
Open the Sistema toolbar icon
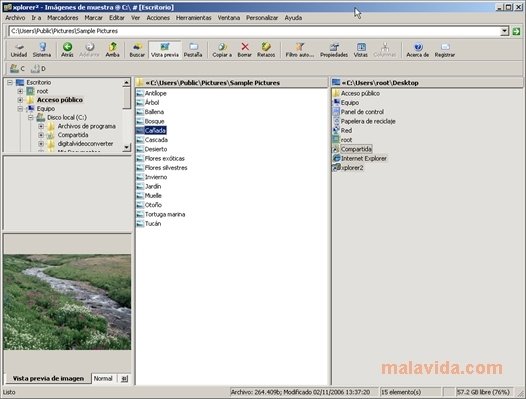coord(42,50)
